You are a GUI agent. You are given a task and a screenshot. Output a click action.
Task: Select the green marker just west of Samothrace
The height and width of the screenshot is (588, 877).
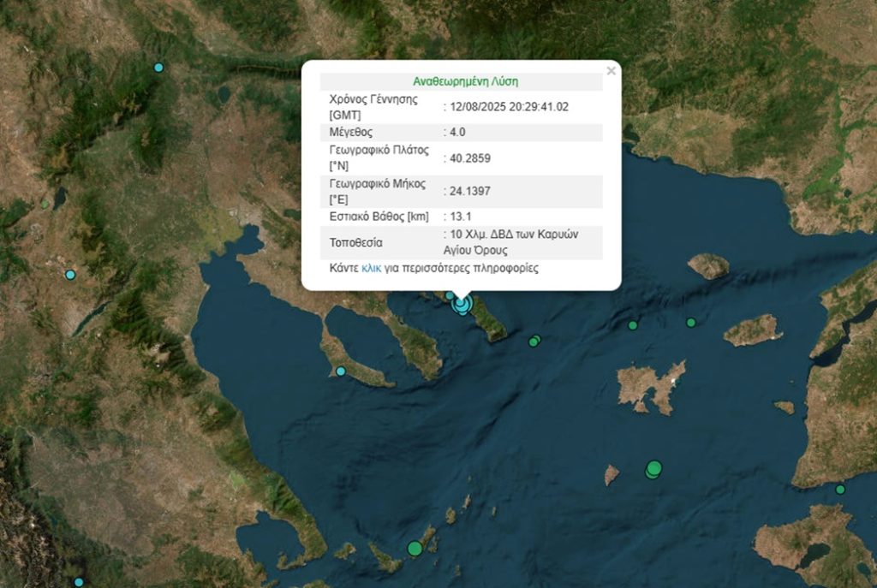(691, 323)
